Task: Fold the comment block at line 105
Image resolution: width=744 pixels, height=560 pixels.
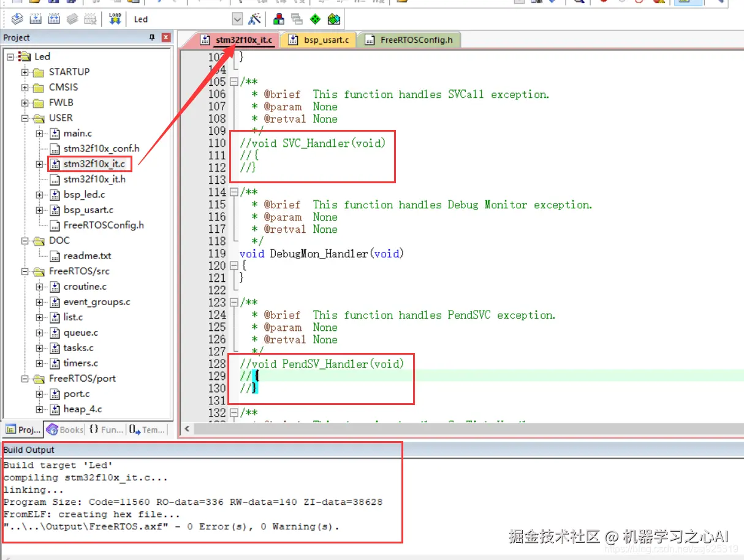Action: pos(233,81)
